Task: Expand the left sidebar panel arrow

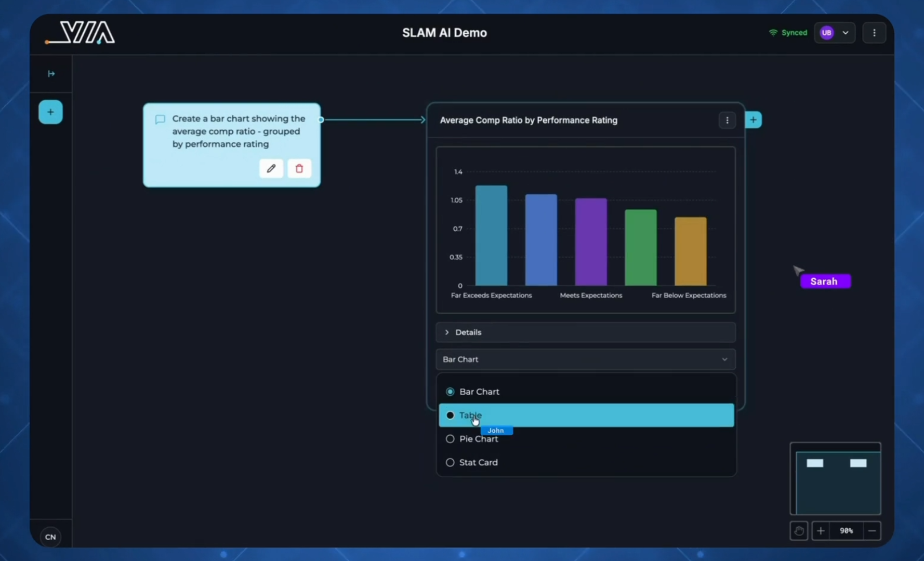Action: pos(51,74)
